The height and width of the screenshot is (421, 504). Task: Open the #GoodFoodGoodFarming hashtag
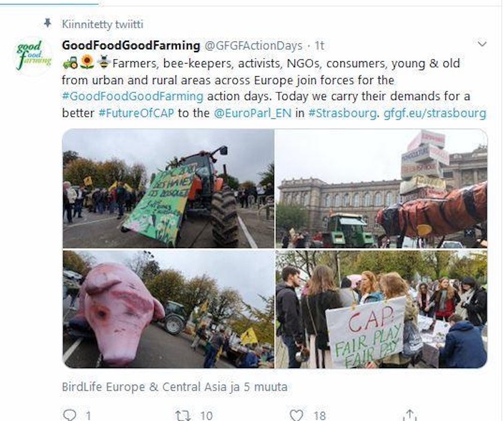pyautogui.click(x=132, y=96)
